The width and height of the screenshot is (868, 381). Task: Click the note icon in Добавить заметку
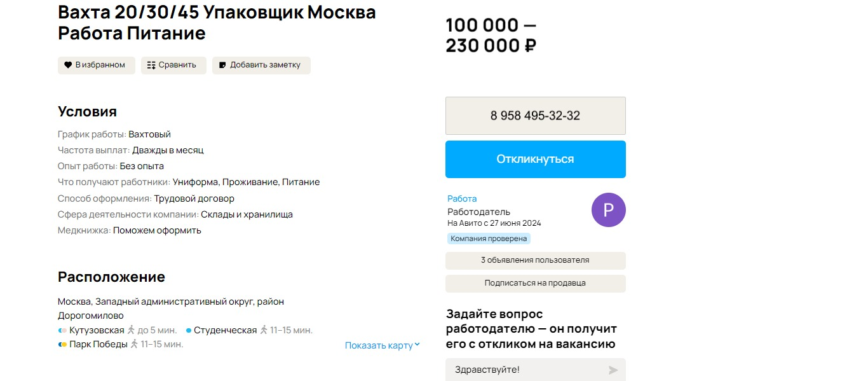(x=222, y=65)
